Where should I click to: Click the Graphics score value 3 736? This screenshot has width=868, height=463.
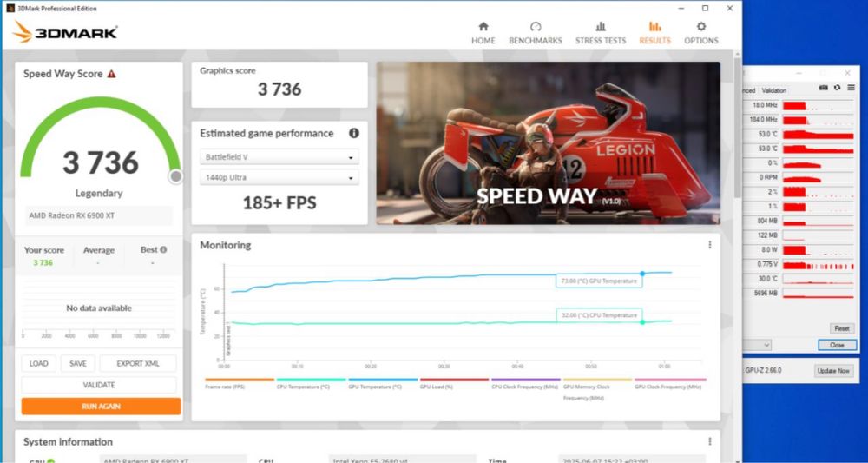[x=279, y=89]
